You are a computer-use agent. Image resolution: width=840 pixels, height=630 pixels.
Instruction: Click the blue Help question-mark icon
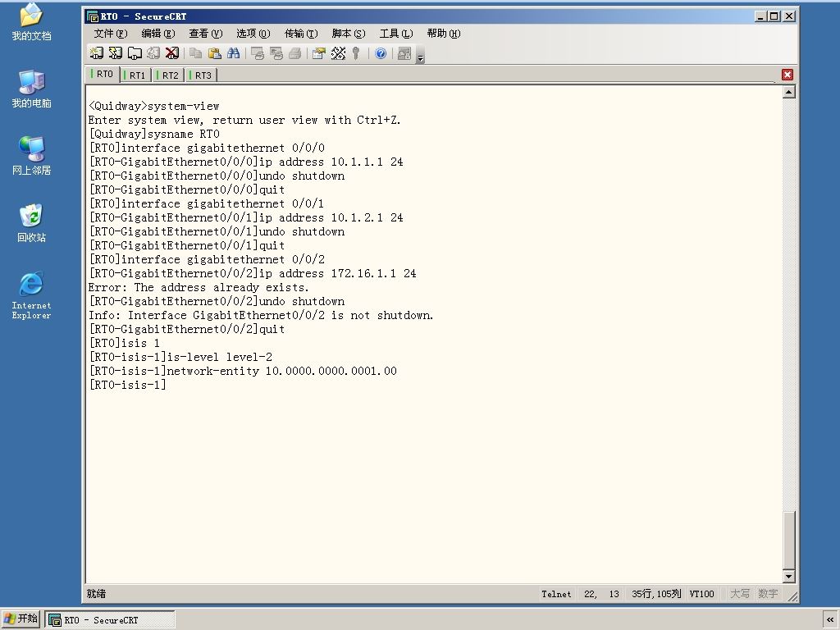coord(381,53)
